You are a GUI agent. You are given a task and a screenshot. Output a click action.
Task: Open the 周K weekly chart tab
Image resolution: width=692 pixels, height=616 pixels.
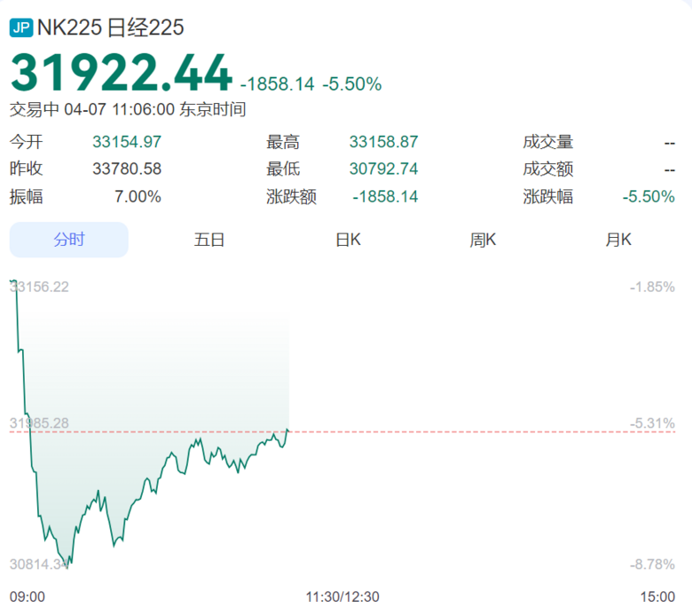point(483,240)
